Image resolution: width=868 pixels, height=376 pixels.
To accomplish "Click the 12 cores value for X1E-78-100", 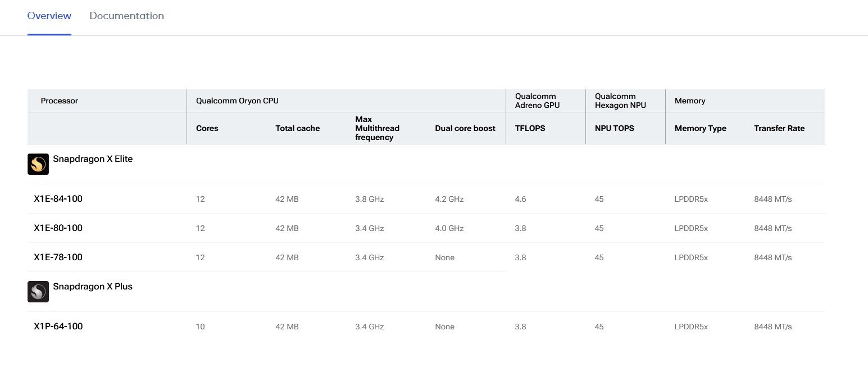I will click(201, 257).
